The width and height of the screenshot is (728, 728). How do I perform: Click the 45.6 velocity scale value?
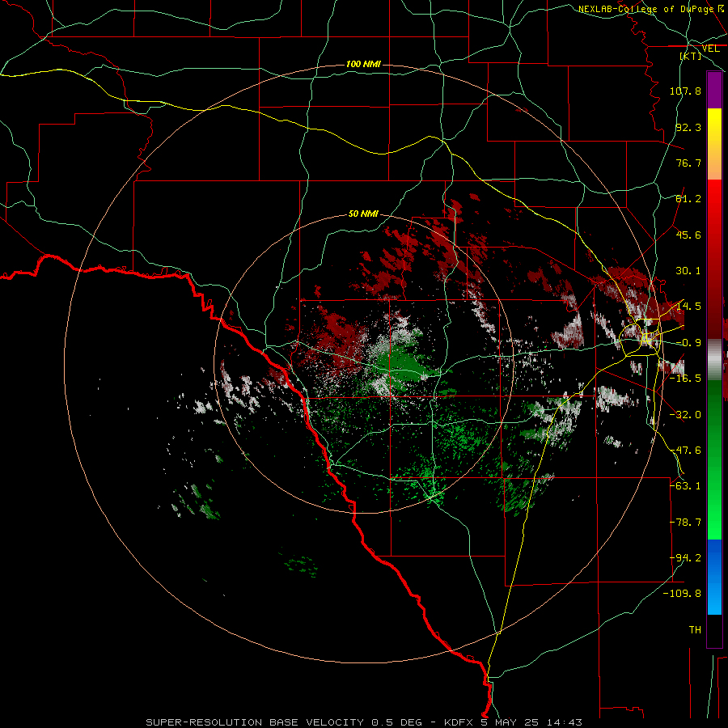pyautogui.click(x=688, y=235)
